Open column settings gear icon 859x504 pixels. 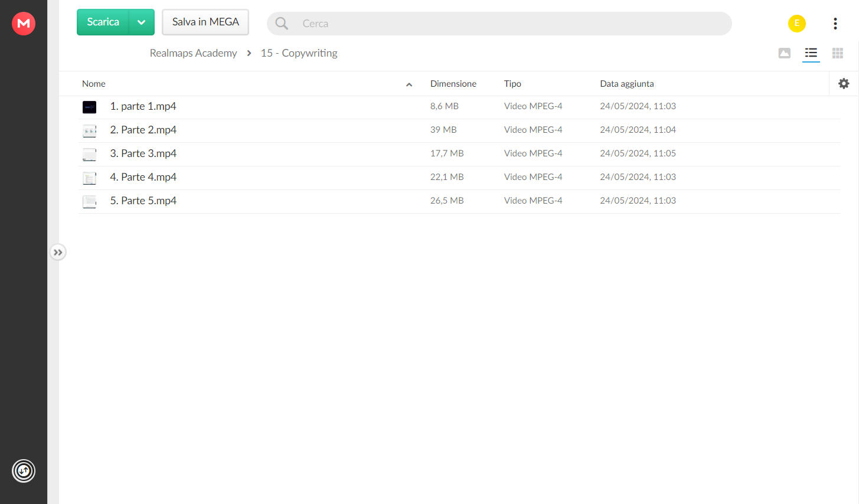coord(844,84)
